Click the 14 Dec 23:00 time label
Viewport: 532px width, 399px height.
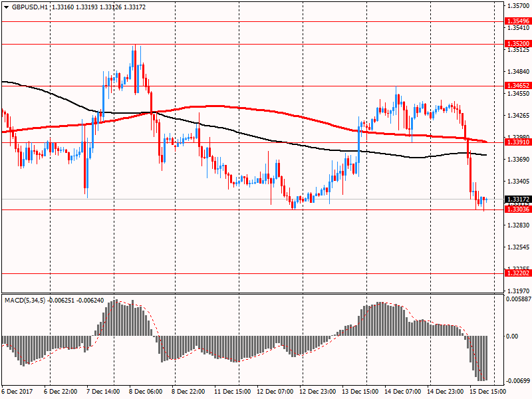[445, 392]
